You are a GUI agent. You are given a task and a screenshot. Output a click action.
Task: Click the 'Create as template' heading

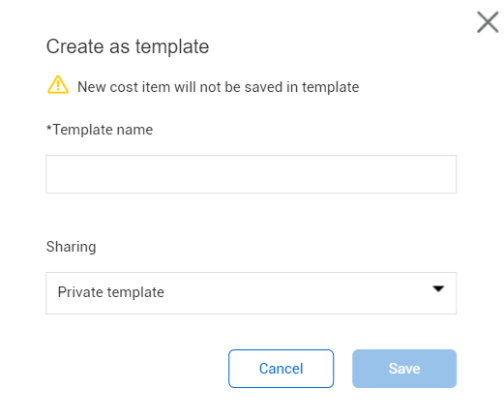pos(128,46)
